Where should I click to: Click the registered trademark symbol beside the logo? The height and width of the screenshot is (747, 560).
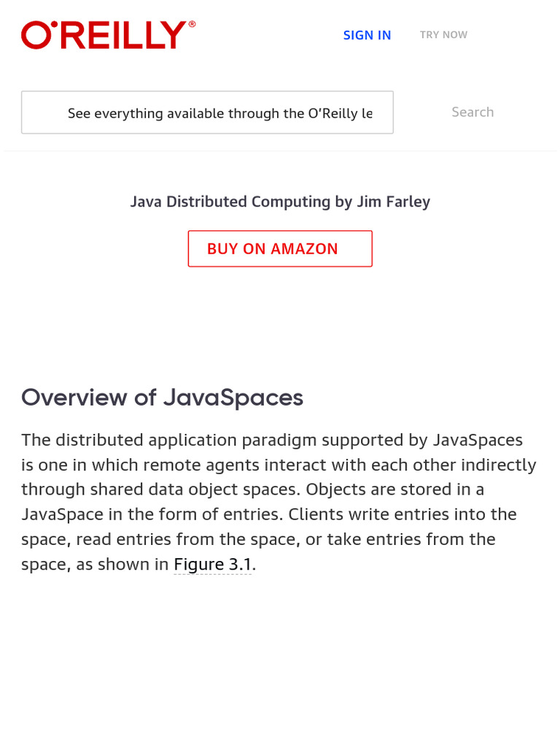192,24
